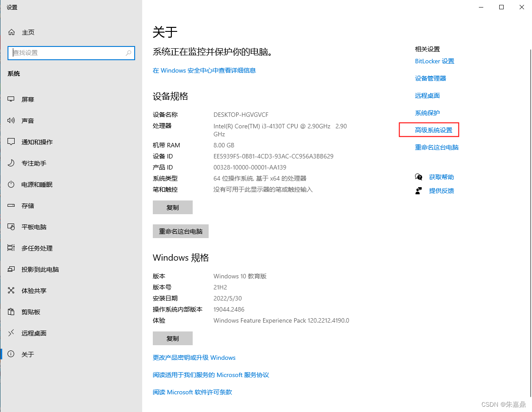Open Windows 安全中心 details link

tap(204, 70)
